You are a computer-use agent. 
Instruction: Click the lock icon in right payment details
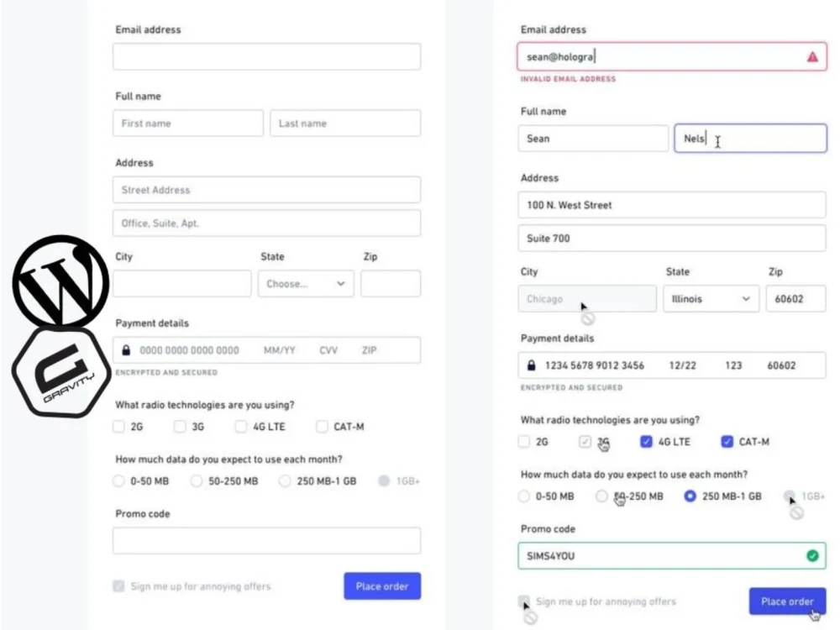click(532, 365)
